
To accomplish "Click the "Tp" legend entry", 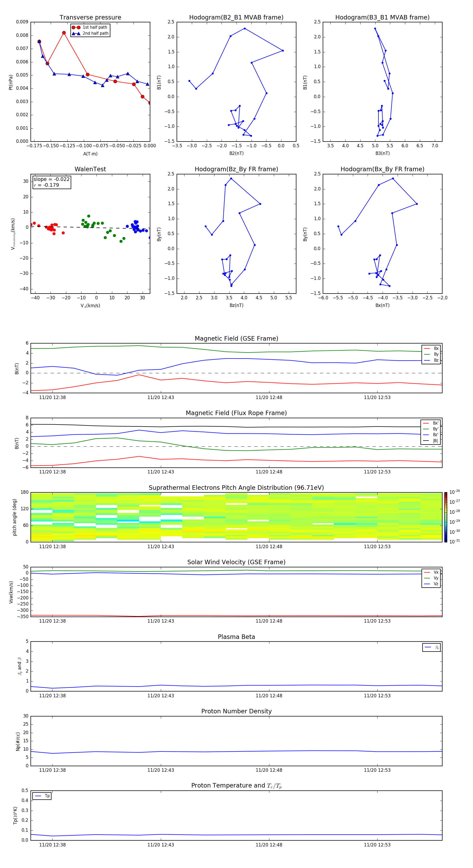I will [42, 796].
